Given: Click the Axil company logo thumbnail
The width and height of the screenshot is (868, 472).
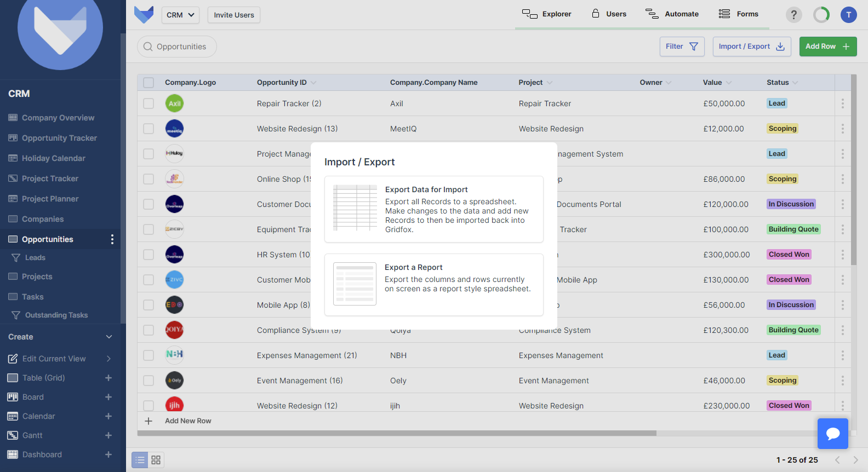Looking at the screenshot, I should click(x=174, y=103).
